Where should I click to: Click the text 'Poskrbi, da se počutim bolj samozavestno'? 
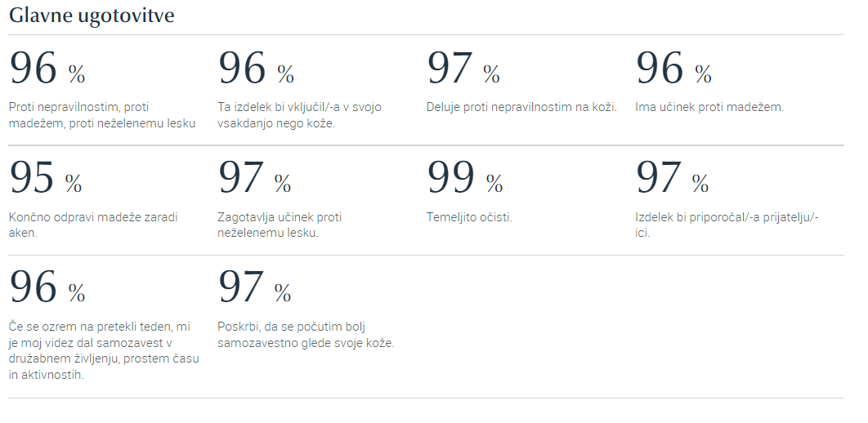[306, 335]
